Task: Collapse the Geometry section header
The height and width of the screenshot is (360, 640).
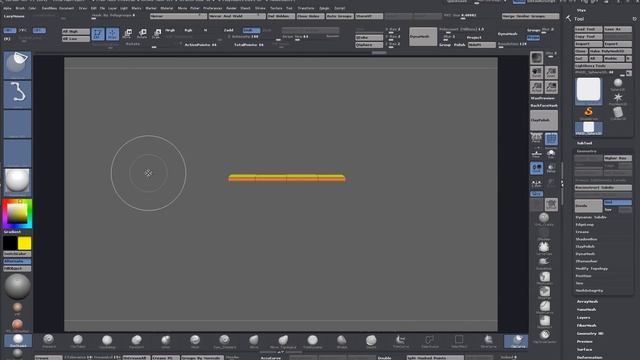Action: tap(586, 151)
